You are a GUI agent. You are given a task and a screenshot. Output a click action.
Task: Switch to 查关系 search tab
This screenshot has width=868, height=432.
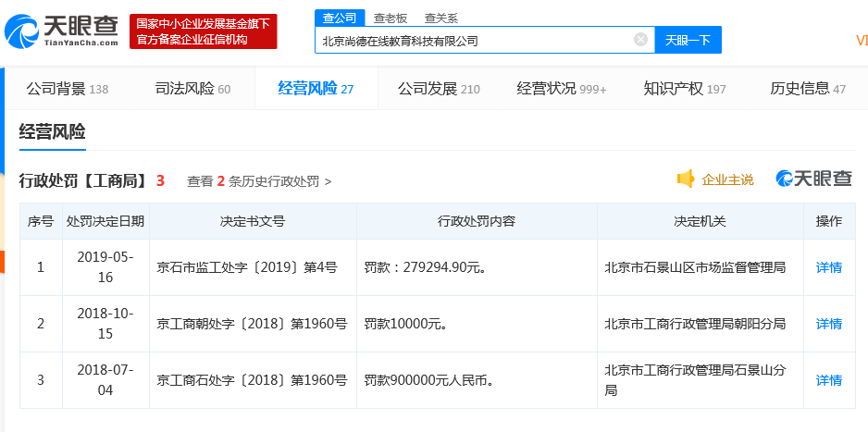[x=441, y=18]
